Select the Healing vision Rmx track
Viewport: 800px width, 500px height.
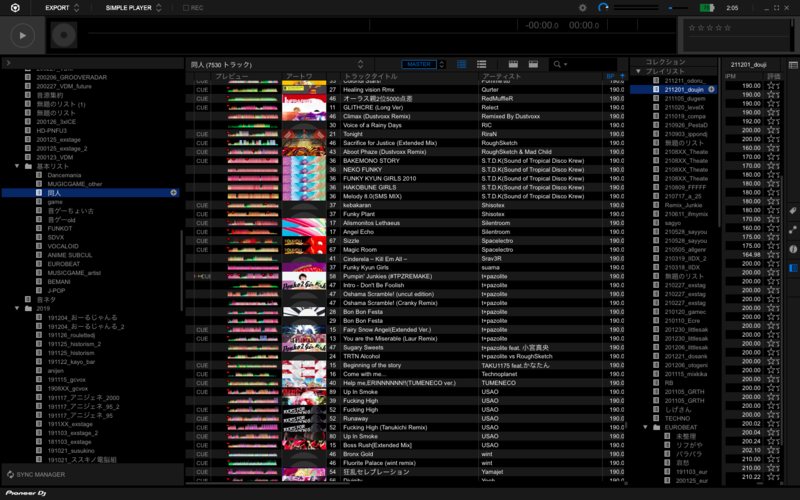coord(368,89)
